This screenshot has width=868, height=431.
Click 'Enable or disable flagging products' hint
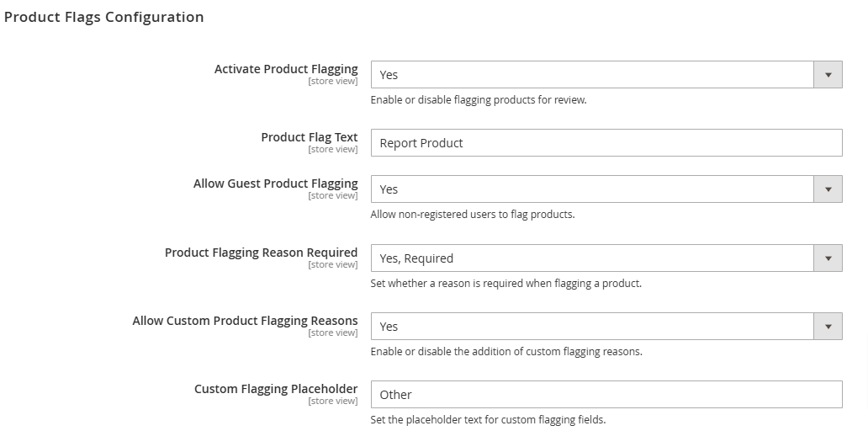[x=479, y=100]
